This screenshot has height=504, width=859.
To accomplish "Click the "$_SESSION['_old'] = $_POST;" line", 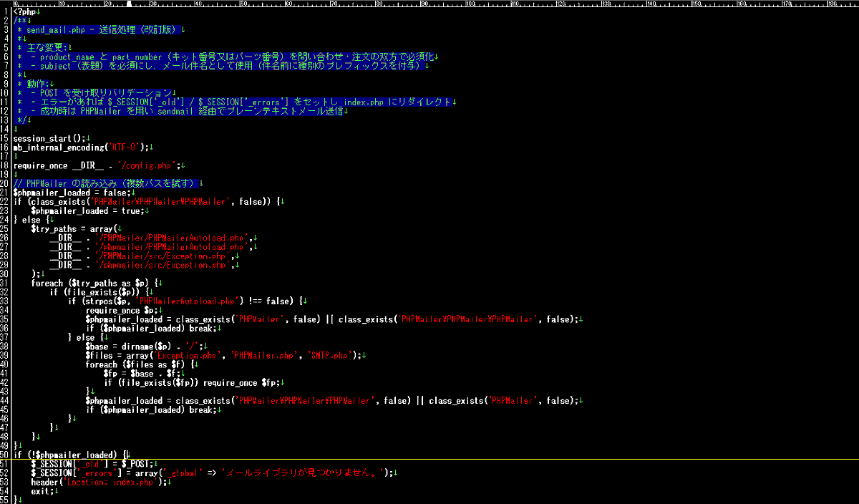I will click(x=94, y=464).
